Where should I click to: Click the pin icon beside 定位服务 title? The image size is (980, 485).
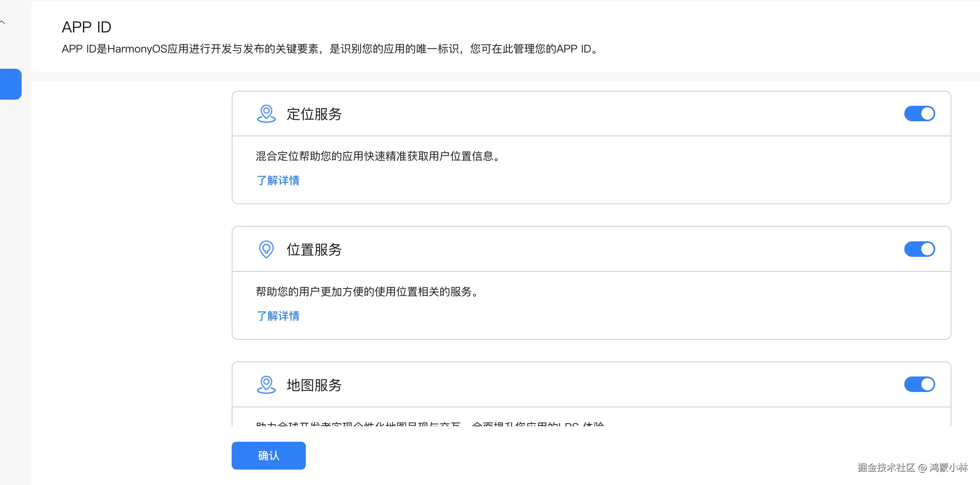(x=266, y=114)
